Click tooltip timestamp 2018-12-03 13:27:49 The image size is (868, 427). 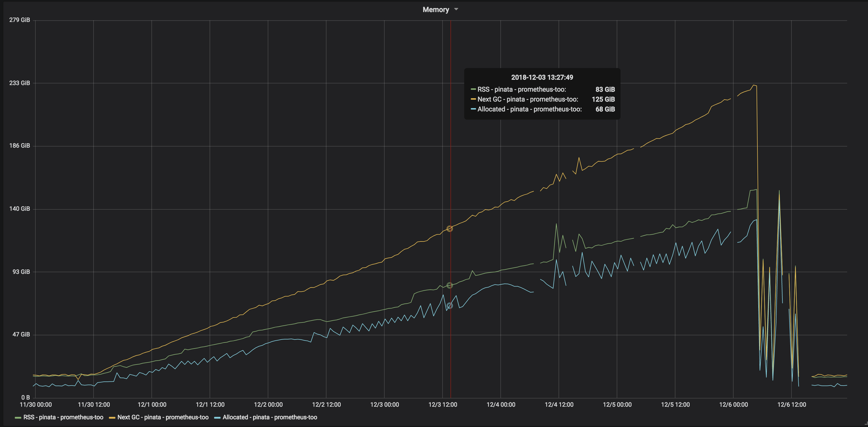542,77
